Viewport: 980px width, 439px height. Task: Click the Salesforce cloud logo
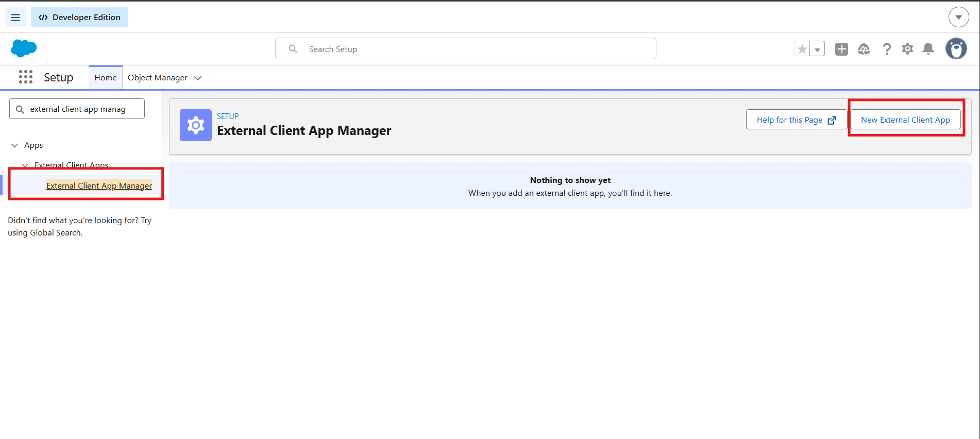[x=24, y=48]
